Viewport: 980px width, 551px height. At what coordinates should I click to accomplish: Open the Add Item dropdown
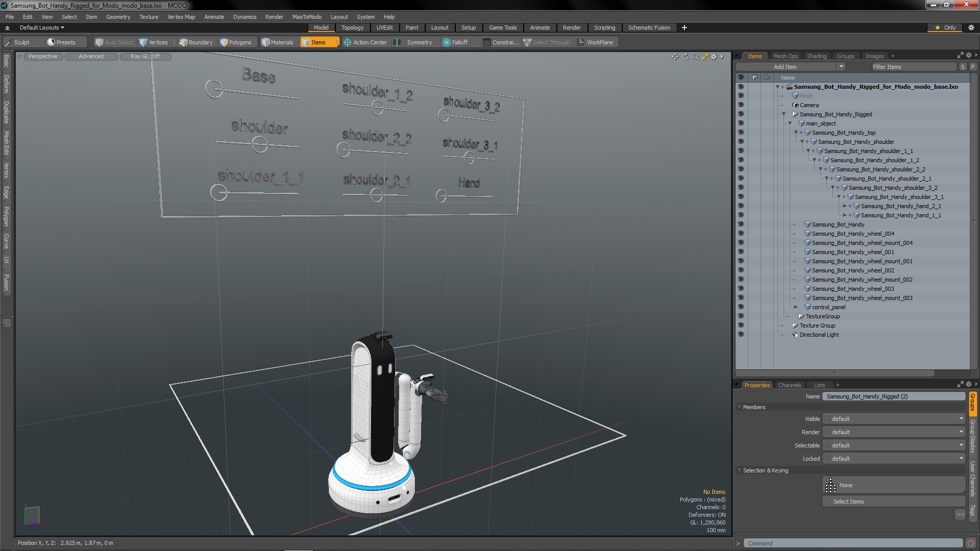point(790,67)
